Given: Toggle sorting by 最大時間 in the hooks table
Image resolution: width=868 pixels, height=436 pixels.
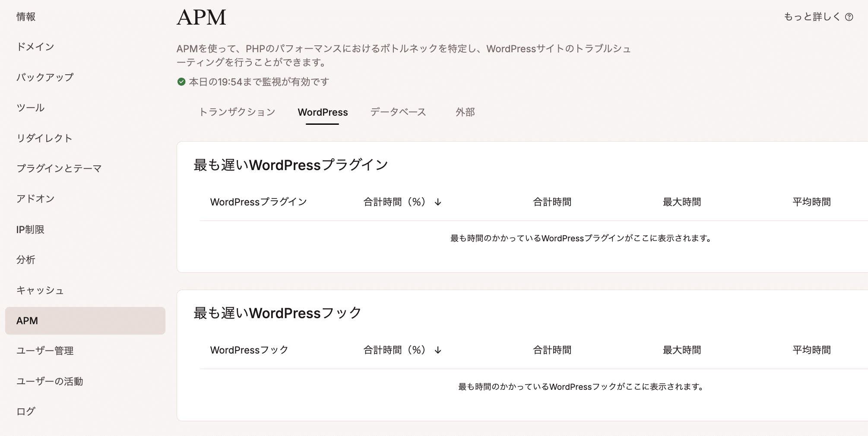Looking at the screenshot, I should click(x=681, y=351).
